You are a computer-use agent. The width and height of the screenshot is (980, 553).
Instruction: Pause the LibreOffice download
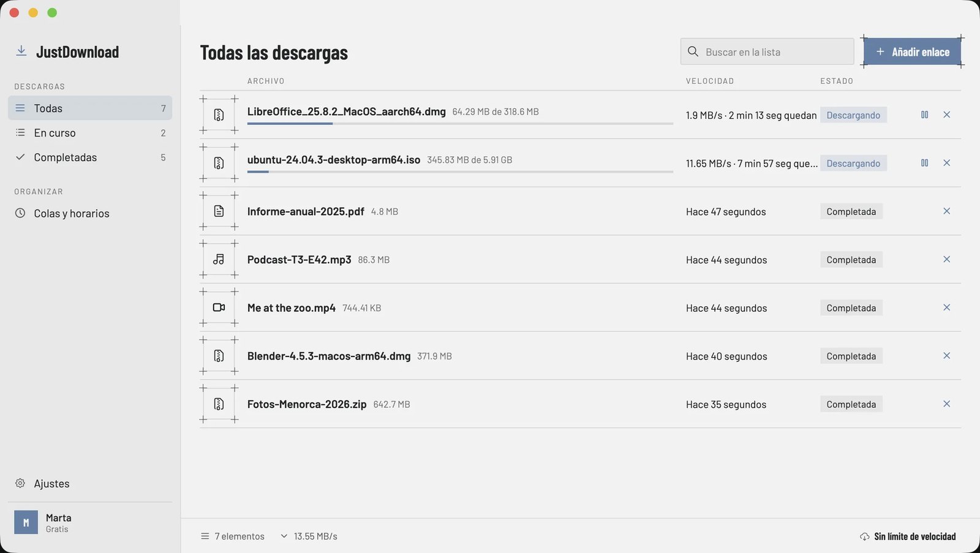924,115
